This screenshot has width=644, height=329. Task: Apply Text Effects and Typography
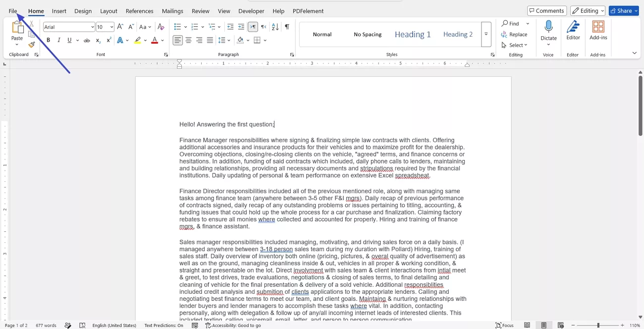pos(120,40)
